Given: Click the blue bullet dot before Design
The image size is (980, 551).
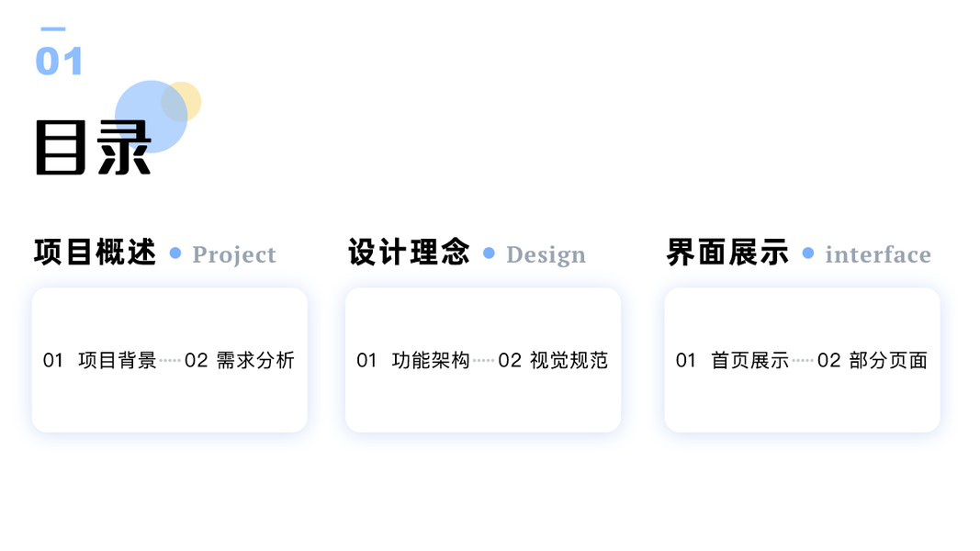Looking at the screenshot, I should coord(489,253).
